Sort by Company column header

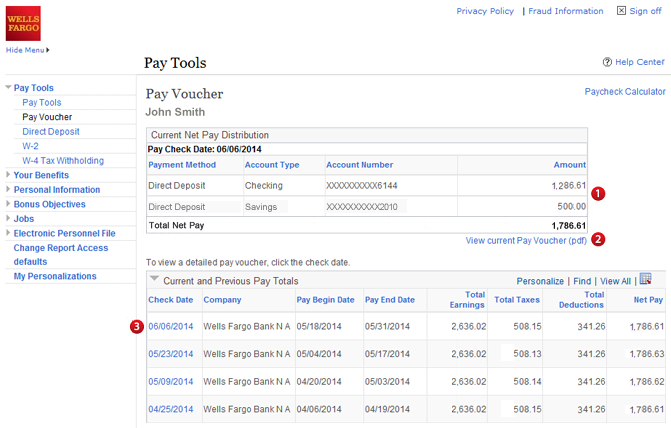point(222,300)
